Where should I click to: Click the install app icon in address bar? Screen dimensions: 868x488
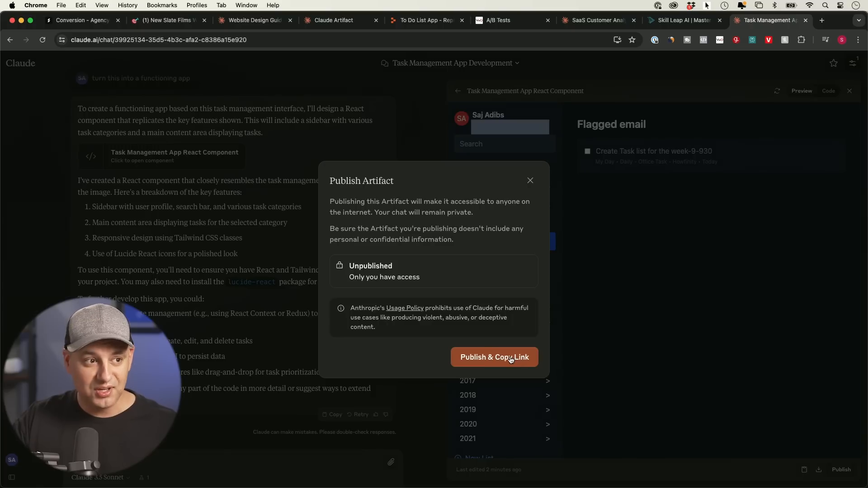pos(617,40)
